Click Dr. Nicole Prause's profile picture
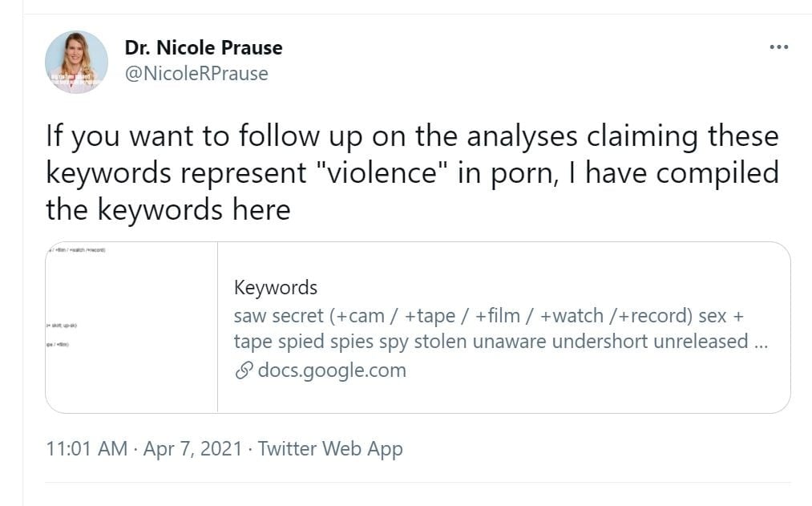 pyautogui.click(x=77, y=62)
